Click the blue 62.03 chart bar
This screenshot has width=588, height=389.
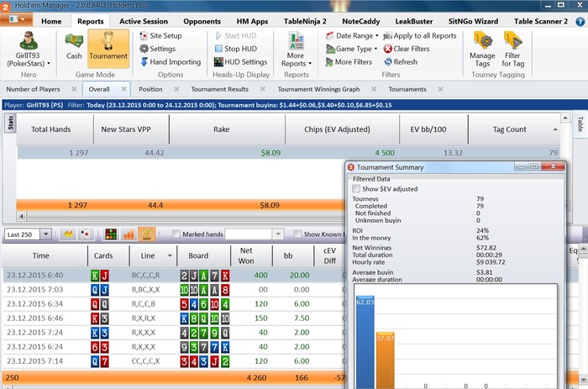pos(365,342)
